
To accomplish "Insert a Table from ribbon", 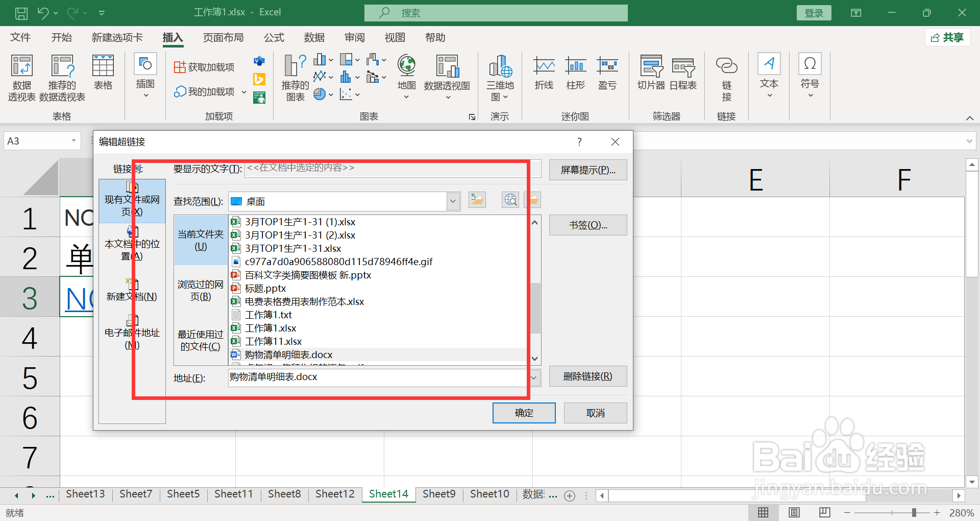I will [x=103, y=73].
